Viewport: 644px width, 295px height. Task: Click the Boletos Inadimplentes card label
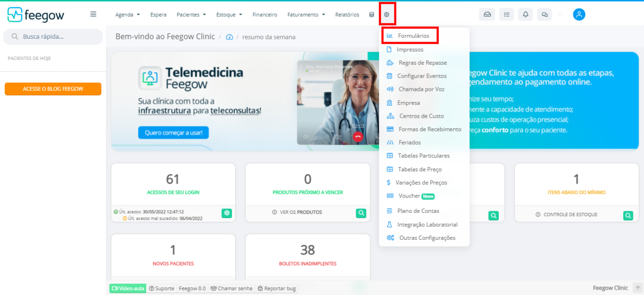coord(308,264)
